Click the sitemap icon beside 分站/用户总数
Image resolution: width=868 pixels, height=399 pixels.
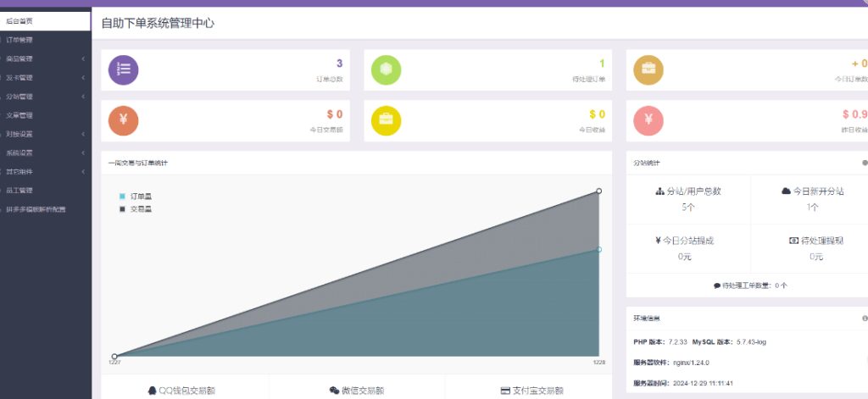[x=659, y=191]
